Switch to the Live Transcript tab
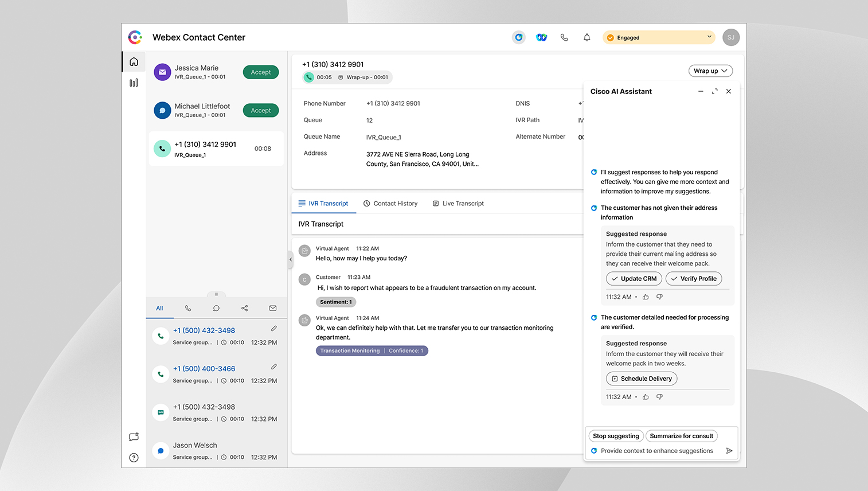The image size is (868, 491). coord(458,204)
